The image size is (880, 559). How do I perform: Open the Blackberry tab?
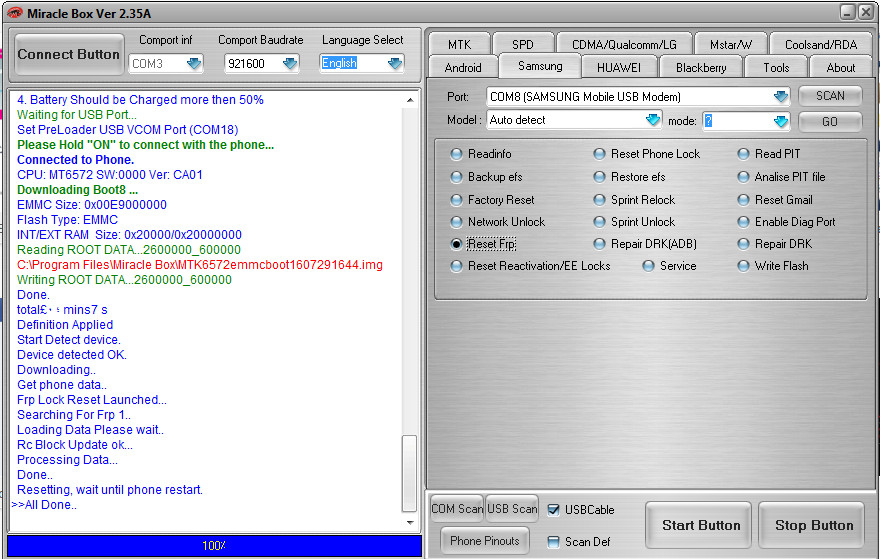click(701, 67)
